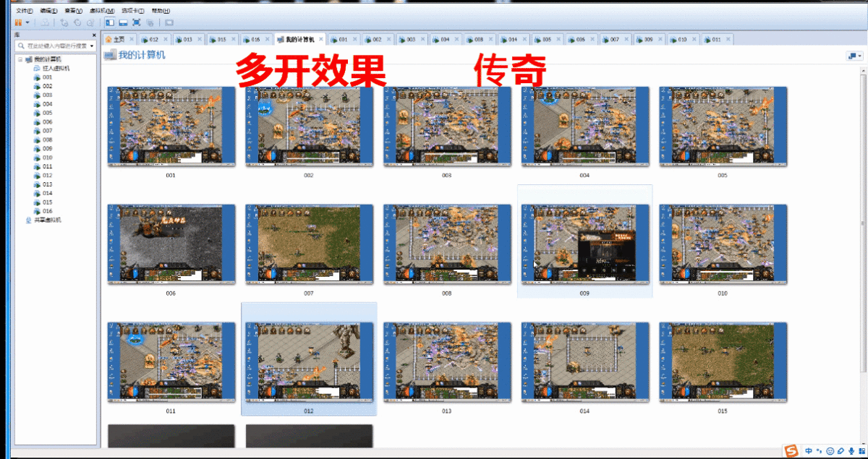This screenshot has height=459, width=868.
Task: Open the library search filter dropdown
Action: click(x=92, y=46)
